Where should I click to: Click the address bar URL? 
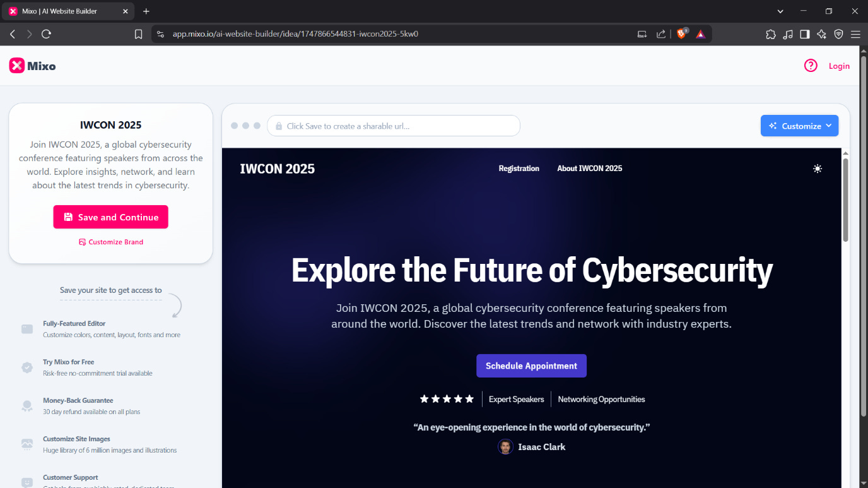click(x=295, y=34)
